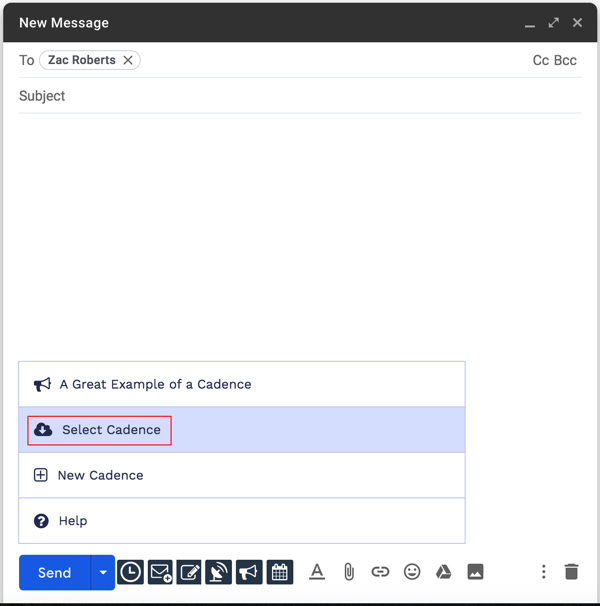Click the megaphone cadence icon in toolbar
The height and width of the screenshot is (606, 600).
[249, 572]
